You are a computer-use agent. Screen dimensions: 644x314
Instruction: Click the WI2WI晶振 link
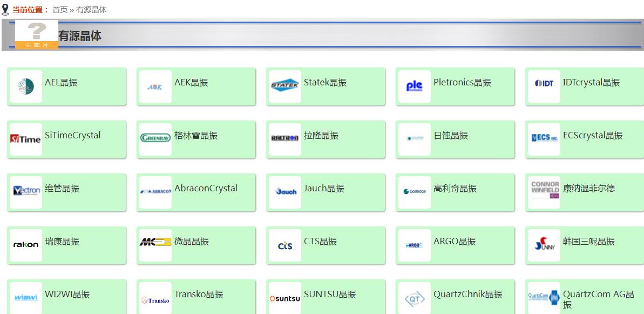(x=67, y=295)
